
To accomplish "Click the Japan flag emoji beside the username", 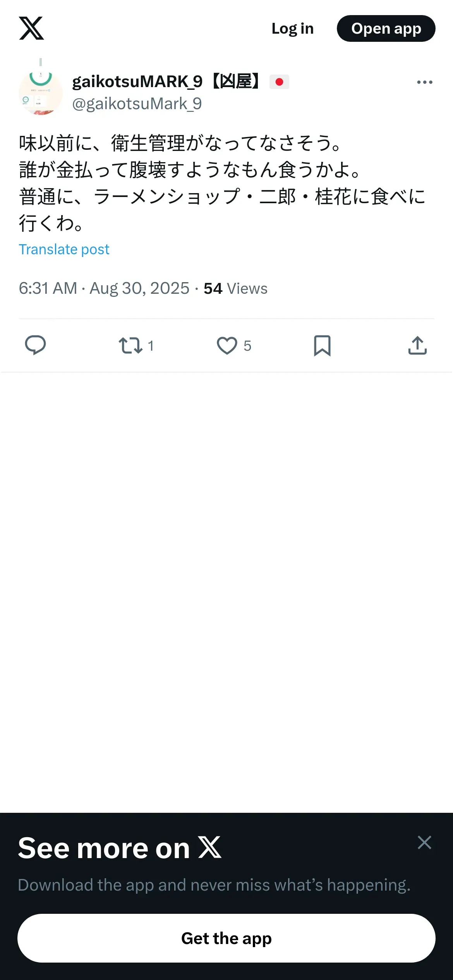I will pos(279,82).
